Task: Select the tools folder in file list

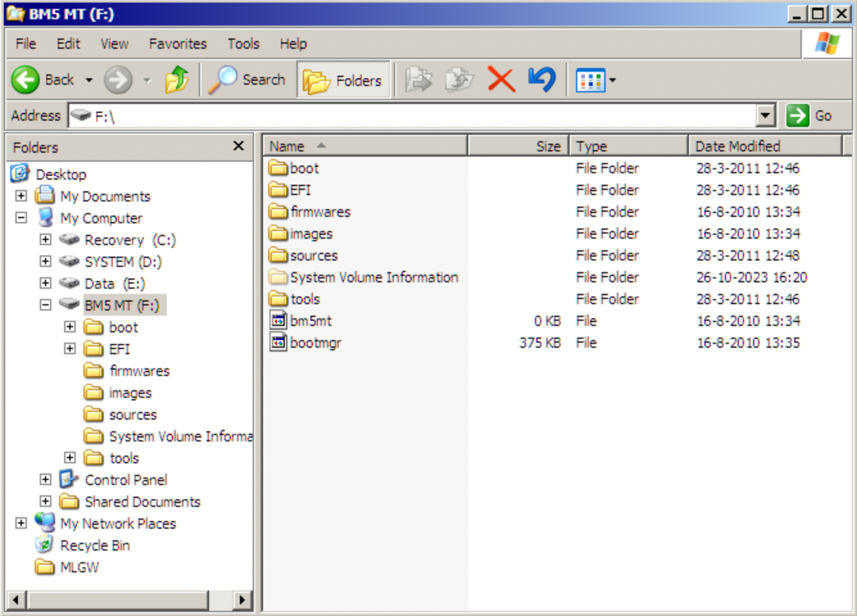Action: (x=294, y=299)
